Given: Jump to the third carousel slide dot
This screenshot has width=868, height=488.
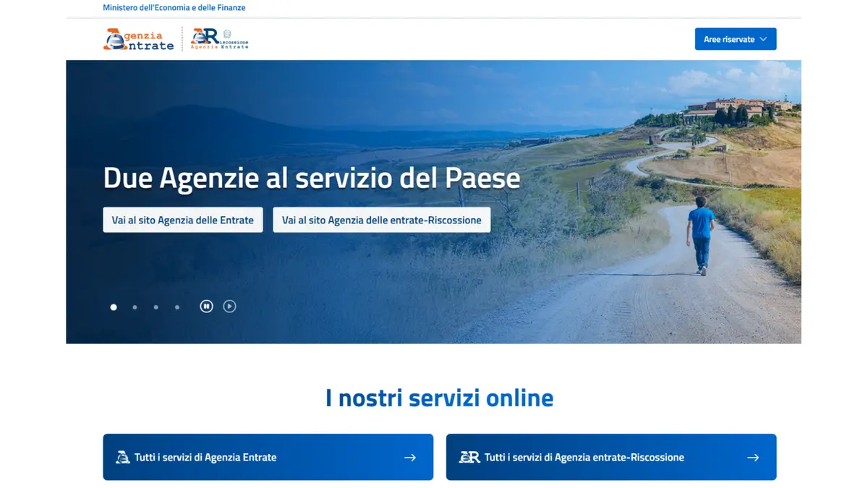Looking at the screenshot, I should tap(156, 307).
